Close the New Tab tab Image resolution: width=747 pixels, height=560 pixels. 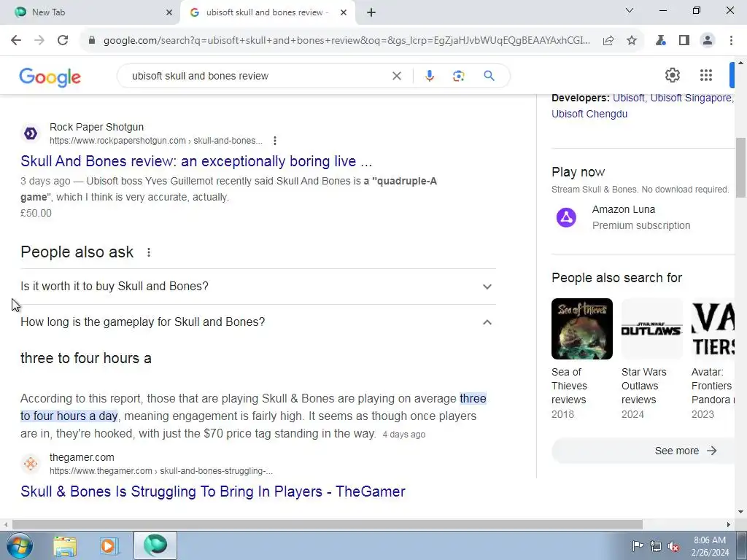169,12
